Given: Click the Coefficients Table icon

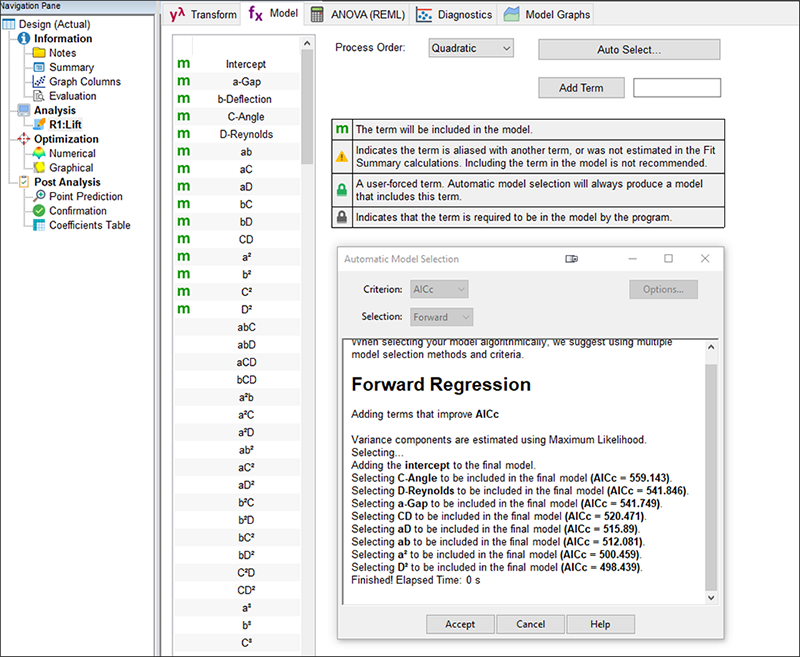Looking at the screenshot, I should [39, 225].
